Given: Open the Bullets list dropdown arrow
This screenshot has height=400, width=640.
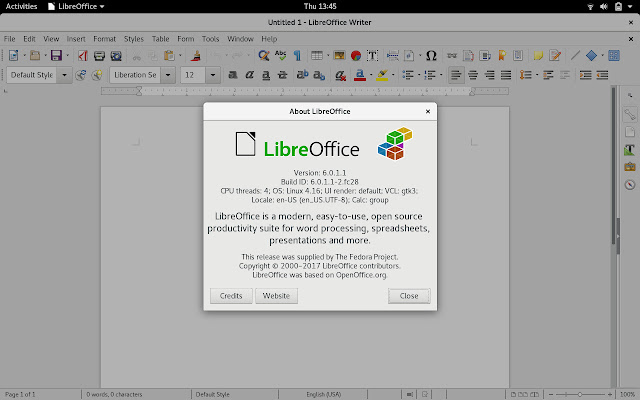Looking at the screenshot, I should [x=419, y=75].
